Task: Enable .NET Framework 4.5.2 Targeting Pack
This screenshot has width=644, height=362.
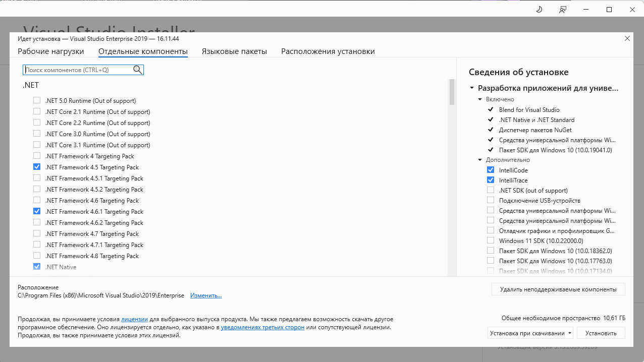Action: pos(37,189)
